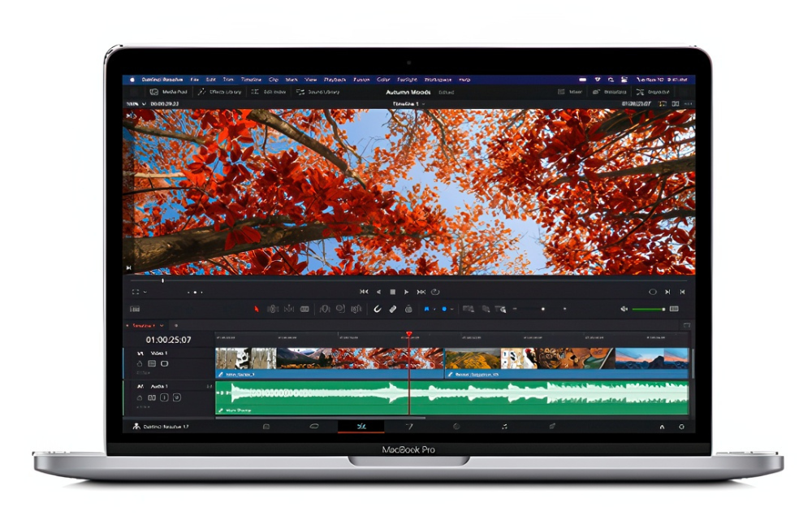The height and width of the screenshot is (525, 812).
Task: Activate the Blade razor edit tool
Action: 304,309
